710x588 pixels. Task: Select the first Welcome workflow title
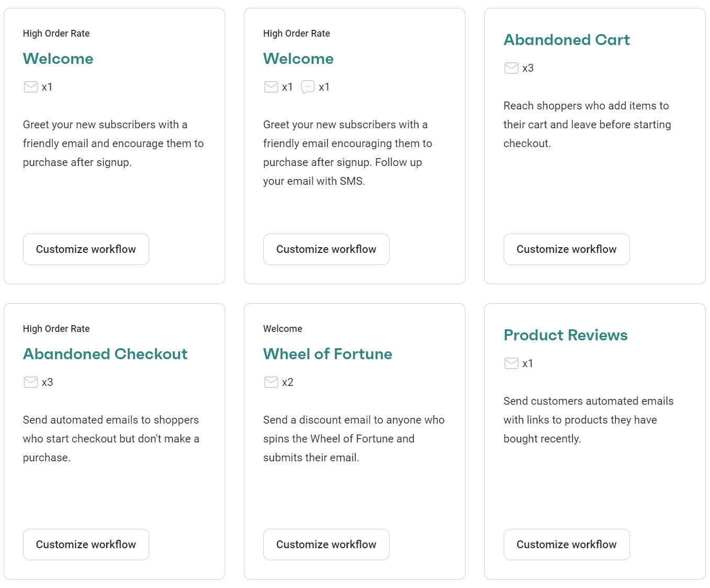[58, 59]
